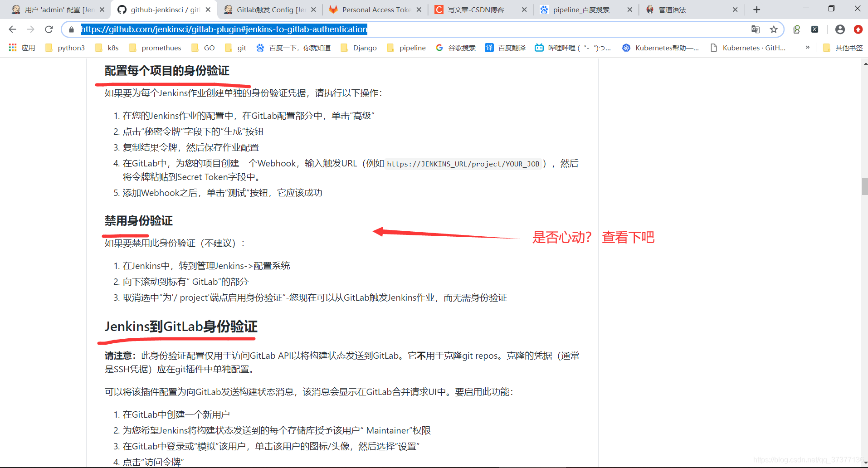Open the 其他书签 bookmarks folder
The width and height of the screenshot is (868, 468).
tap(843, 48)
